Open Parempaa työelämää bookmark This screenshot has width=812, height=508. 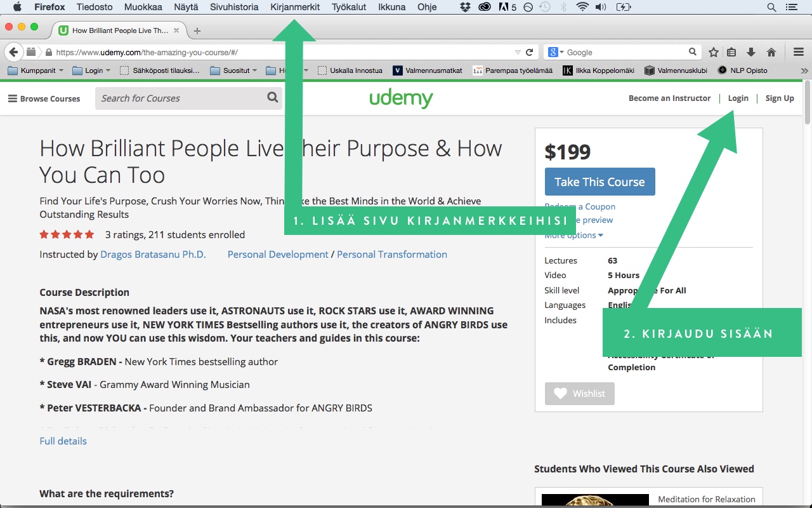pyautogui.click(x=513, y=70)
